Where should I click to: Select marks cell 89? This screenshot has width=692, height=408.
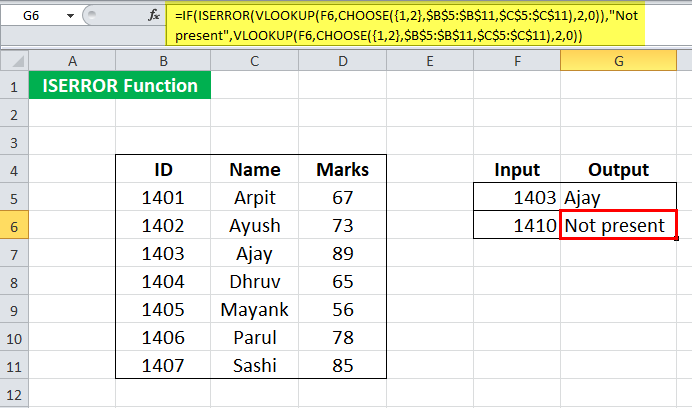[x=342, y=253]
